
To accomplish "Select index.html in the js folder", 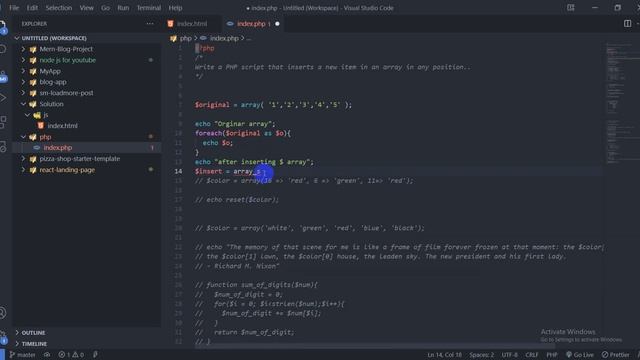I will pos(62,126).
